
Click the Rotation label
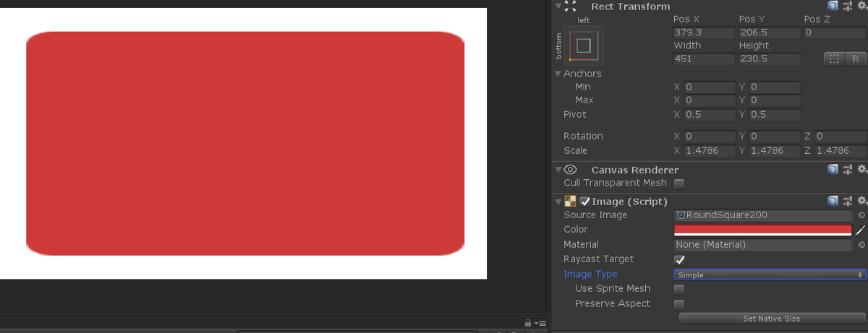click(x=583, y=136)
